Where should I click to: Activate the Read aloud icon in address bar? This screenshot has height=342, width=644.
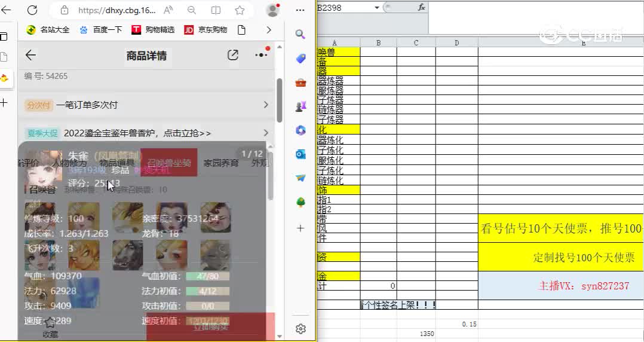tap(168, 10)
